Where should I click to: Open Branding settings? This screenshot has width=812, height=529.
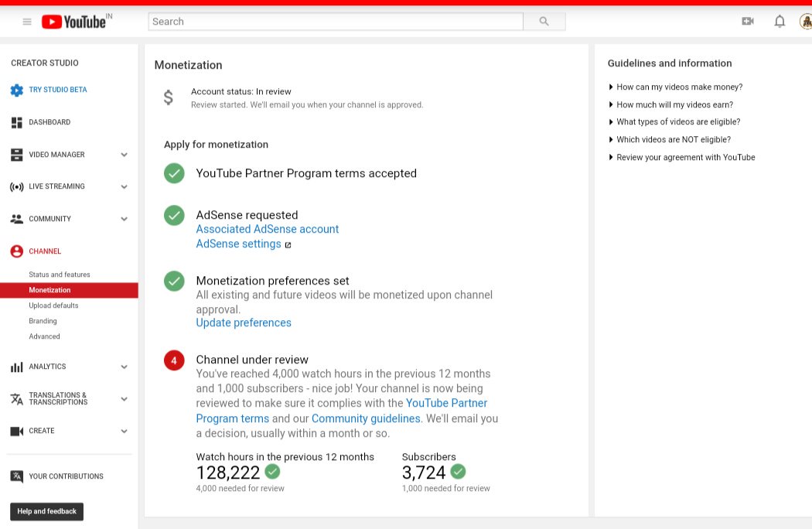(43, 321)
